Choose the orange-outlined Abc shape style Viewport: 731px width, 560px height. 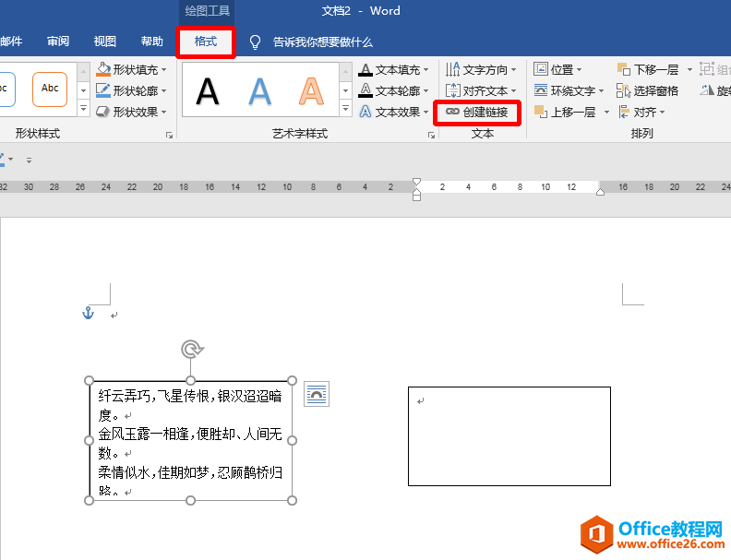50,89
